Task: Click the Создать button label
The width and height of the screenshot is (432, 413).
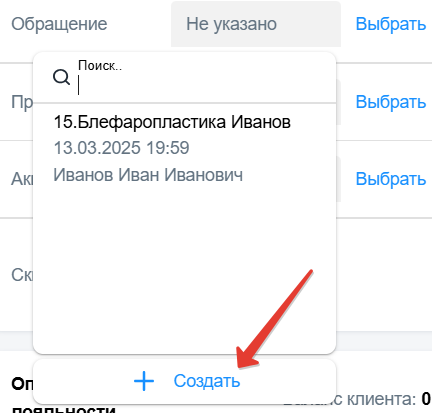Action: (207, 381)
